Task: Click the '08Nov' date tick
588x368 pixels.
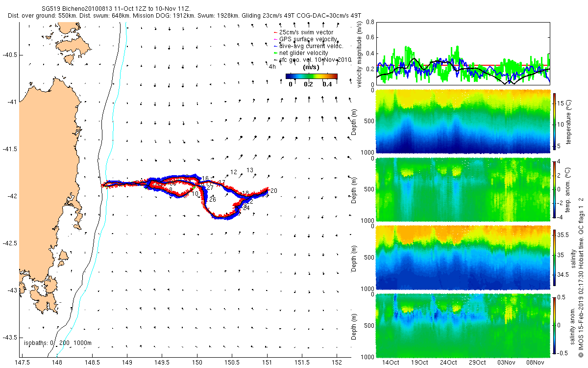Action: (x=535, y=363)
